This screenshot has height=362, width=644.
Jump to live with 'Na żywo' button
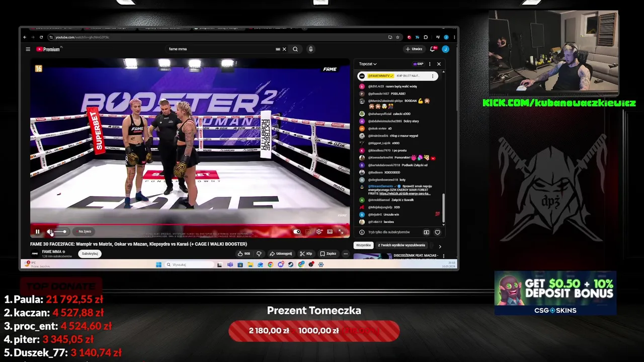(85, 232)
